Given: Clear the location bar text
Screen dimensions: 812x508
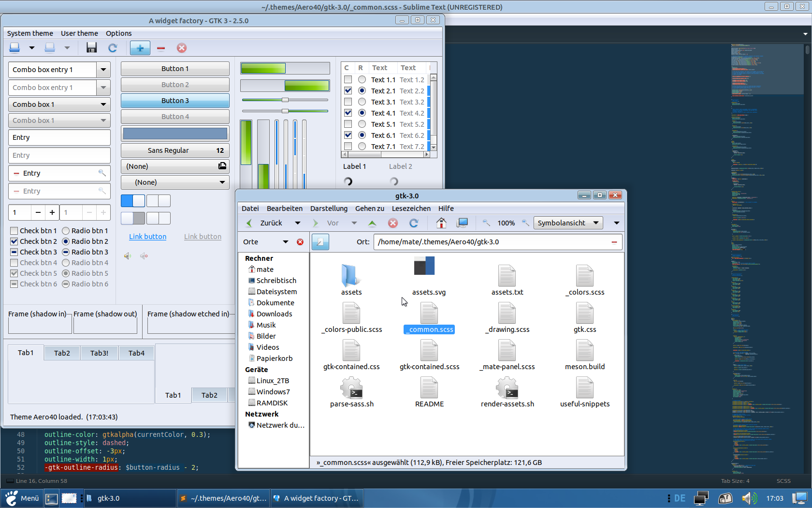Looking at the screenshot, I should [x=614, y=242].
